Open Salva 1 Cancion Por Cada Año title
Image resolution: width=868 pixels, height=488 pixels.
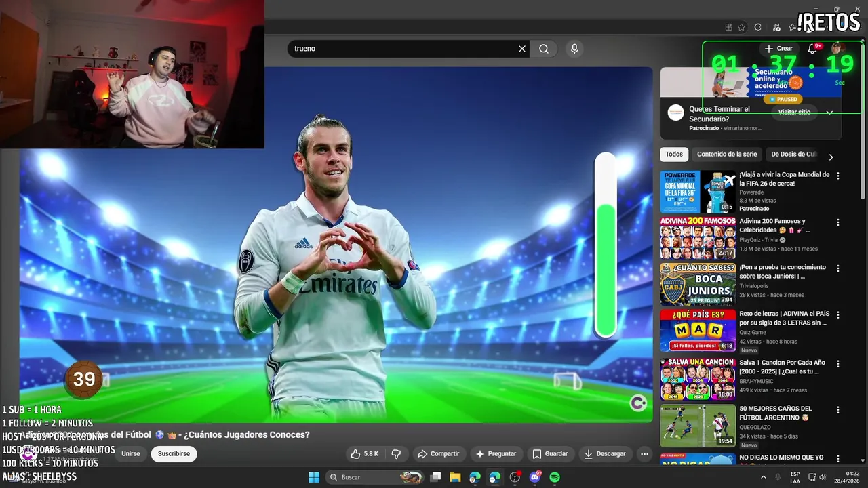click(783, 367)
